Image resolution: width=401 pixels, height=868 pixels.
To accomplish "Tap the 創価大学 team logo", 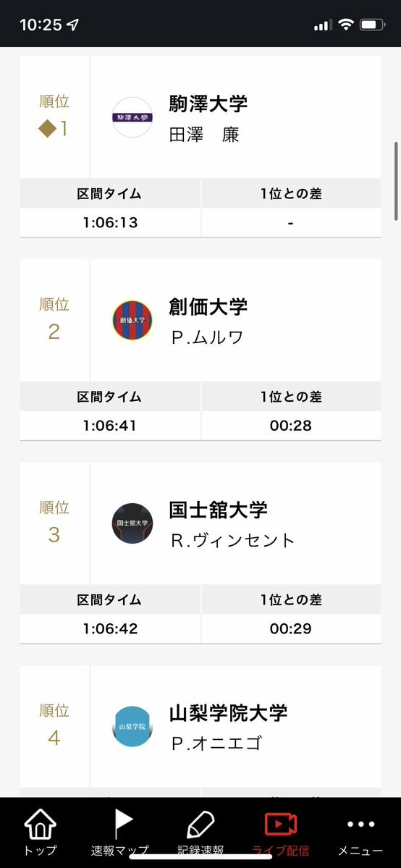I will click(x=132, y=320).
